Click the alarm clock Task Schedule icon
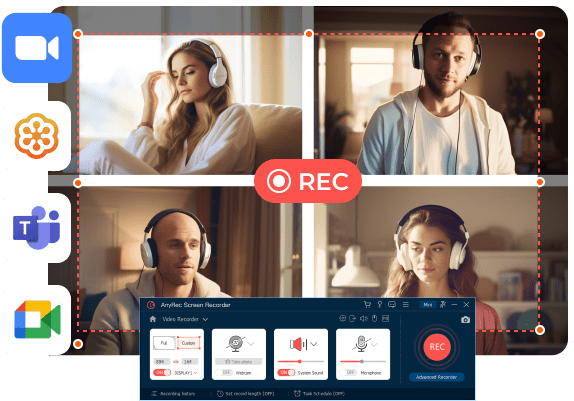 (297, 394)
